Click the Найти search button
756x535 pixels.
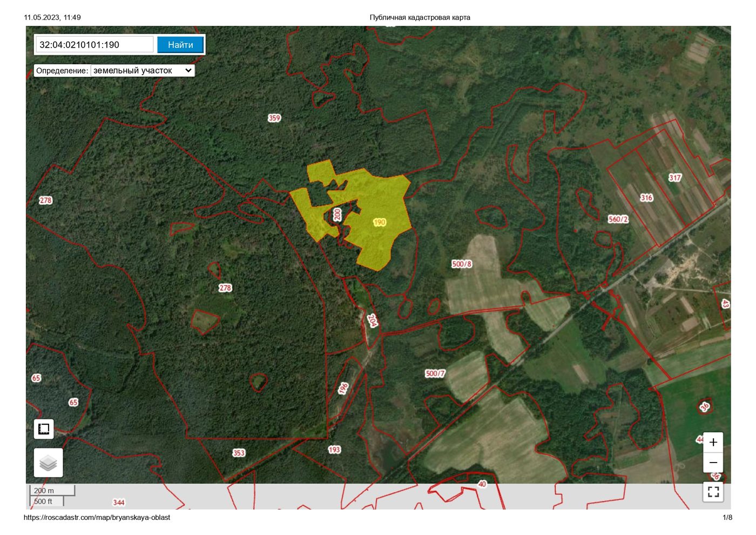pyautogui.click(x=180, y=45)
